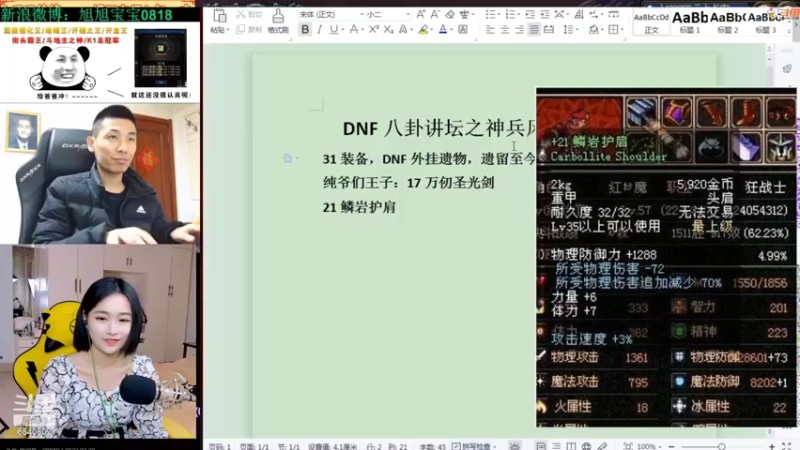
Task: Select Center alignment
Action: point(505,30)
